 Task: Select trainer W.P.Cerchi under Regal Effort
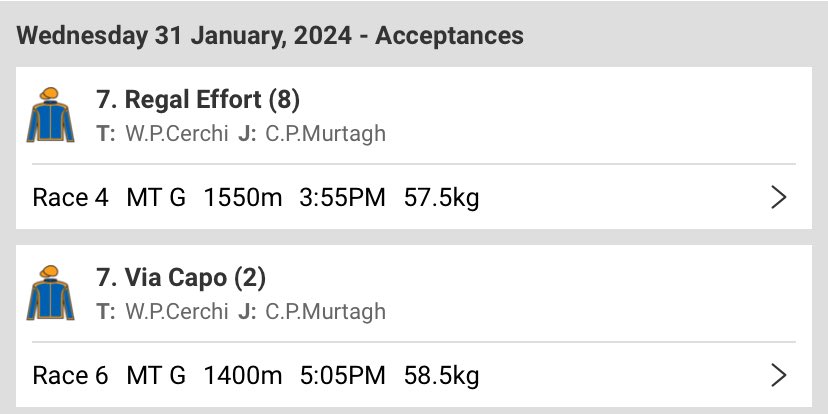[176, 134]
